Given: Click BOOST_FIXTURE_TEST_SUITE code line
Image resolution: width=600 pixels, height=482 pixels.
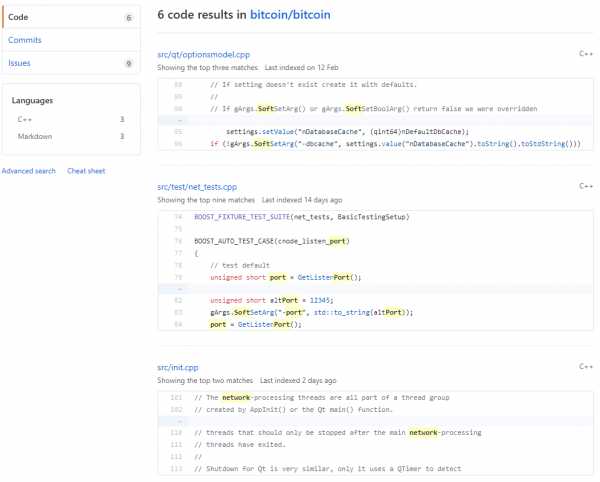Looking at the screenshot, I should click(x=302, y=217).
